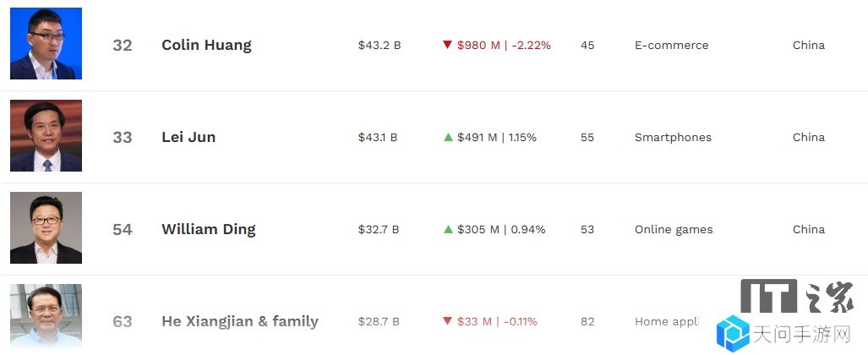Open the William Ding profile link
Screen dimensions: 868x355
[x=209, y=229]
